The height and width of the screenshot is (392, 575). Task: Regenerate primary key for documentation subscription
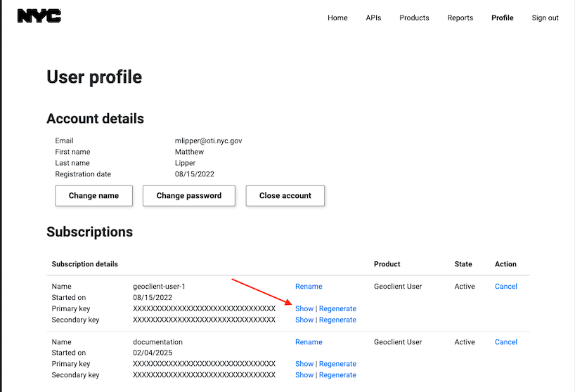pyautogui.click(x=337, y=364)
